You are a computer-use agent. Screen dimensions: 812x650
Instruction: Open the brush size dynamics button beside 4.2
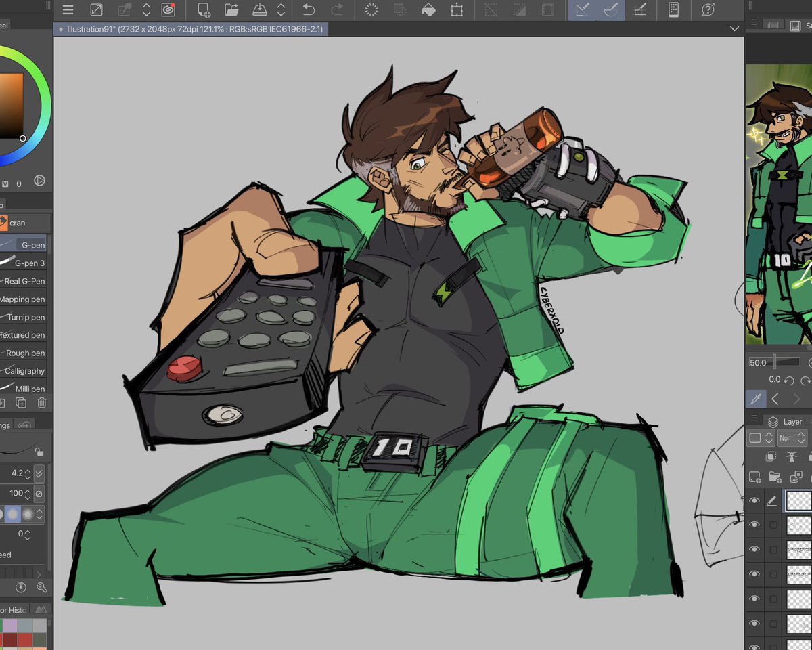tap(39, 473)
